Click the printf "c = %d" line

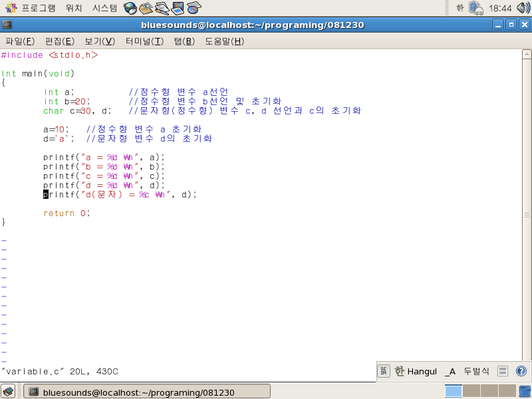(104, 176)
